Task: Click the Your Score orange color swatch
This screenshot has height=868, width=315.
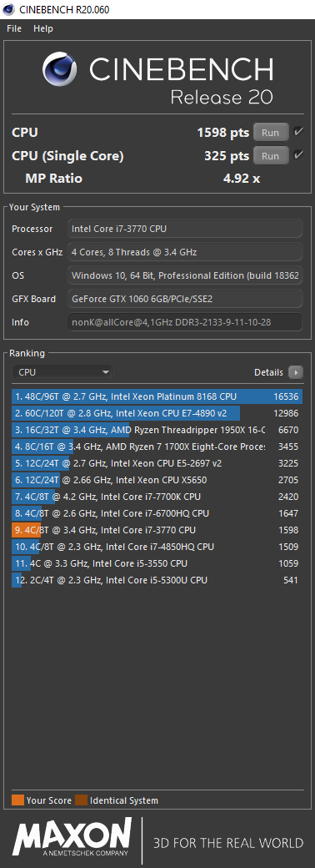Action: [17, 800]
